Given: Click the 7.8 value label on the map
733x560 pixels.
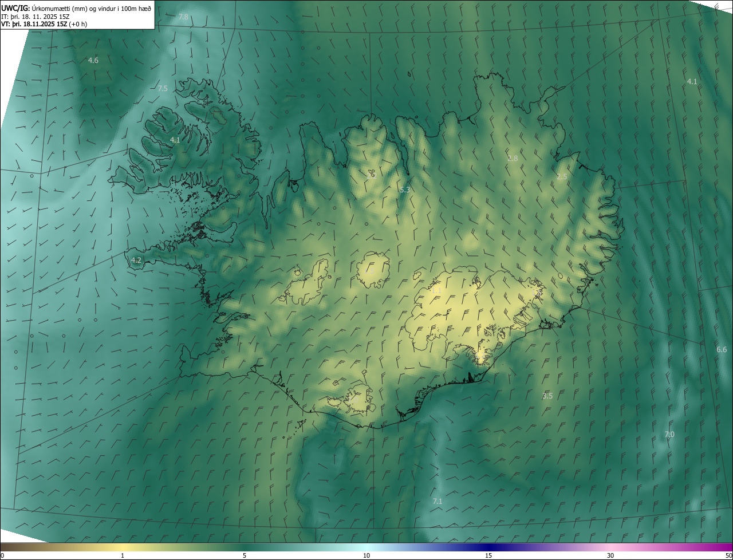Looking at the screenshot, I should click(x=183, y=17).
